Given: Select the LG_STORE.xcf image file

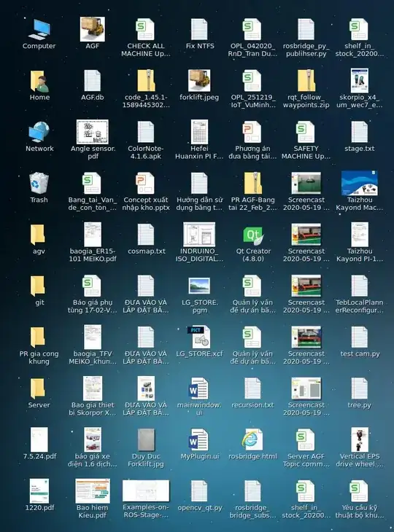Looking at the screenshot, I should point(199,337).
